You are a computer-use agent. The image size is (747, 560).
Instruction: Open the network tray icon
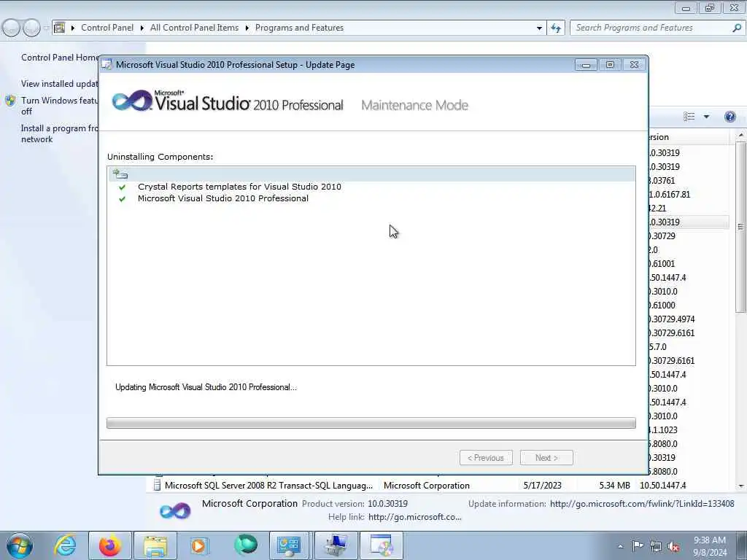click(x=656, y=547)
